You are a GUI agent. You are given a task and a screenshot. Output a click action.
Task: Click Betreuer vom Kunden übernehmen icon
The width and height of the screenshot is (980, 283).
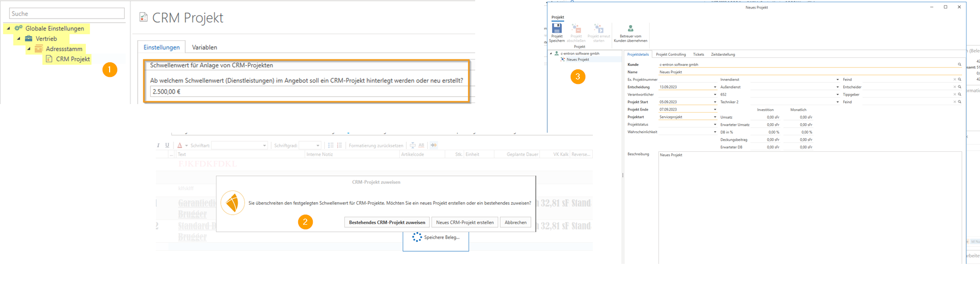[x=631, y=29]
